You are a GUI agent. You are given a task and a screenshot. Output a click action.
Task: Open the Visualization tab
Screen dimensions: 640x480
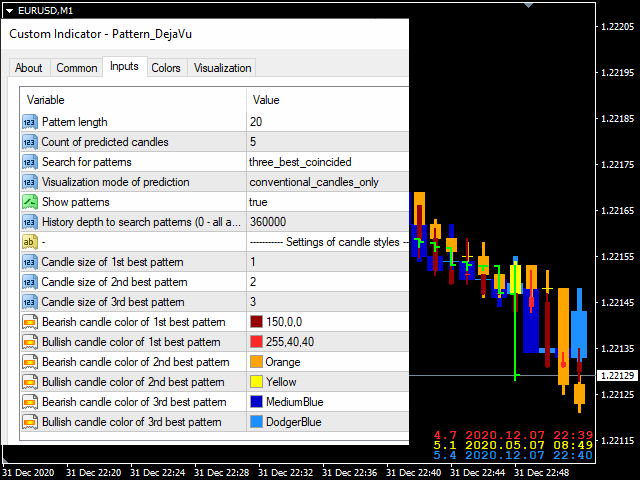click(x=222, y=68)
